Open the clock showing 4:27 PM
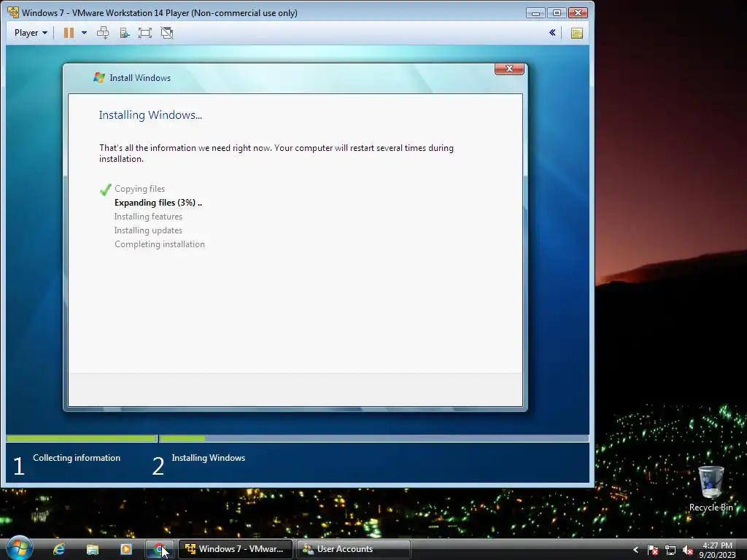 tap(718, 550)
